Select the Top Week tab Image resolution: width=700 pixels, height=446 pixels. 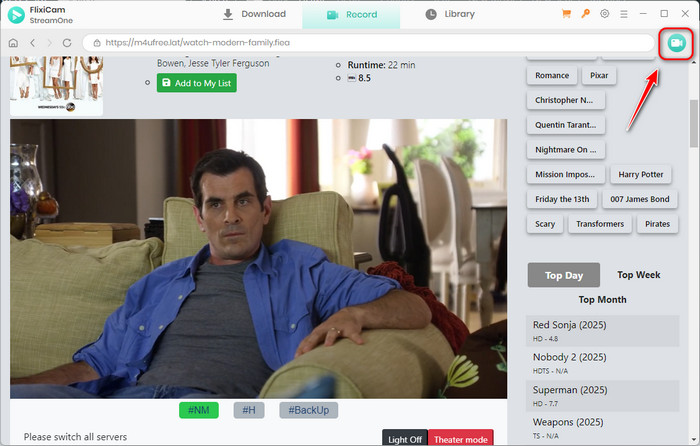(638, 275)
